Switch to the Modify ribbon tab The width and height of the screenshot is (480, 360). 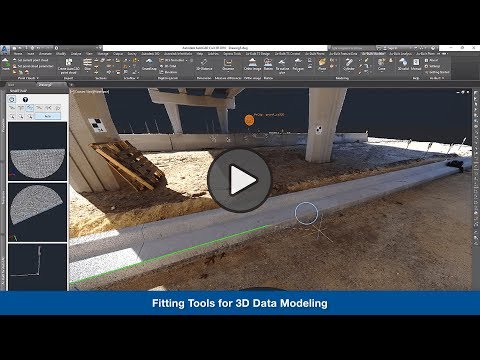(x=61, y=53)
